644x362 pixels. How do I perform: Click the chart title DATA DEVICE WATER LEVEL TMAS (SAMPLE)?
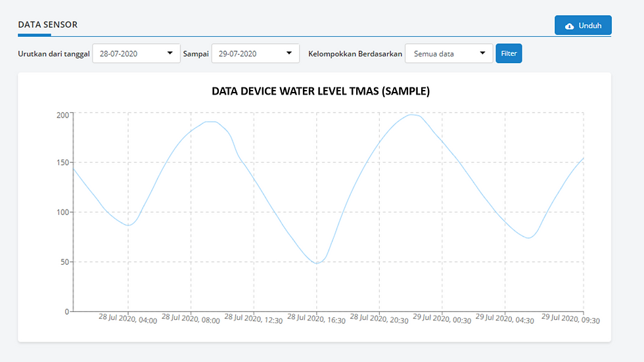click(321, 91)
